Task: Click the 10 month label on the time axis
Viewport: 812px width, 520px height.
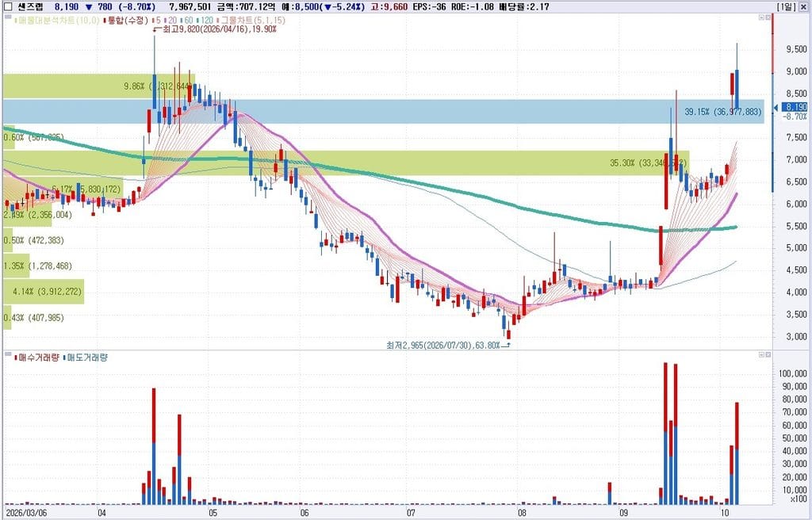Action: pos(725,513)
